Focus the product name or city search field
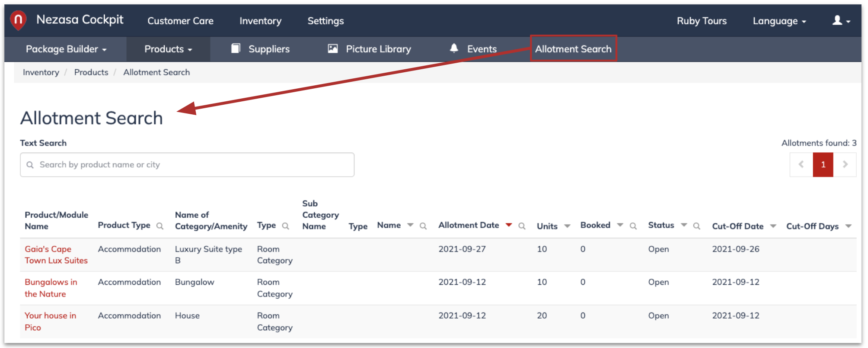Image resolution: width=868 pixels, height=348 pixels. [x=187, y=164]
